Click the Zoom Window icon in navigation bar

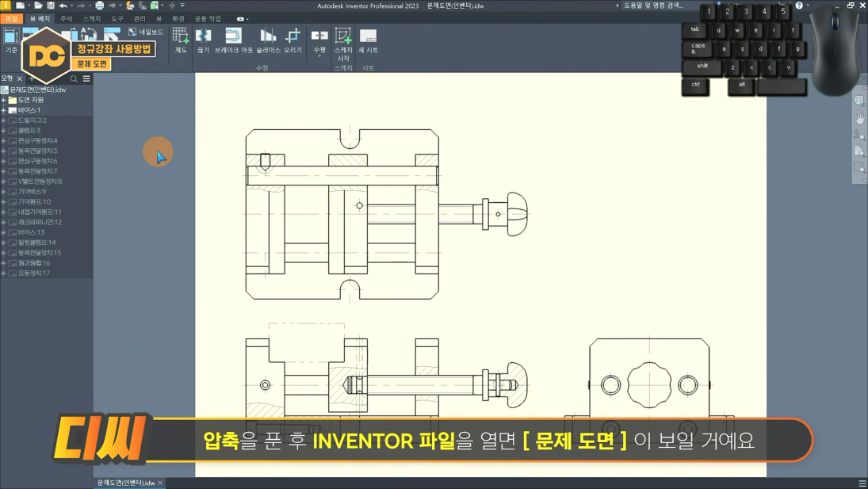coord(859,167)
